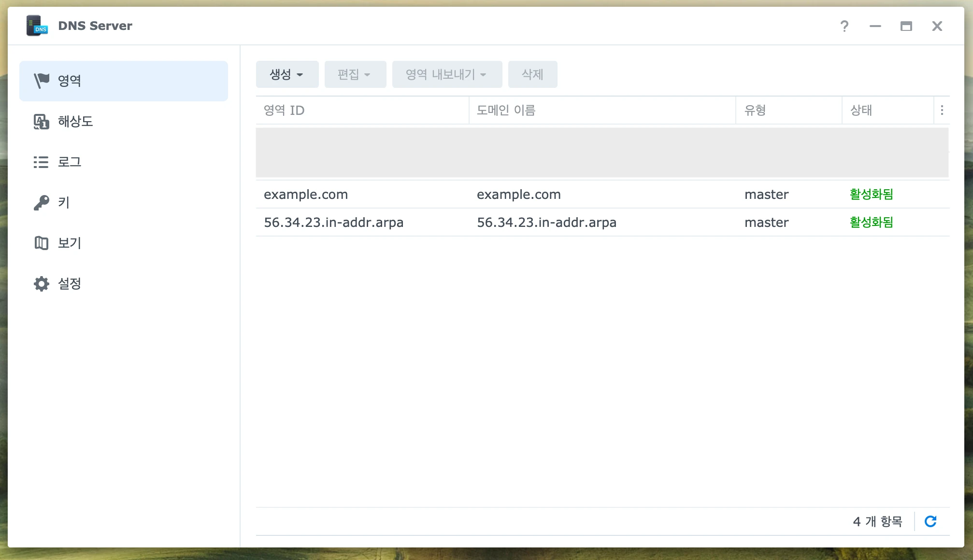973x560 pixels.
Task: Open the 설정 (Settings) section
Action: (x=124, y=284)
